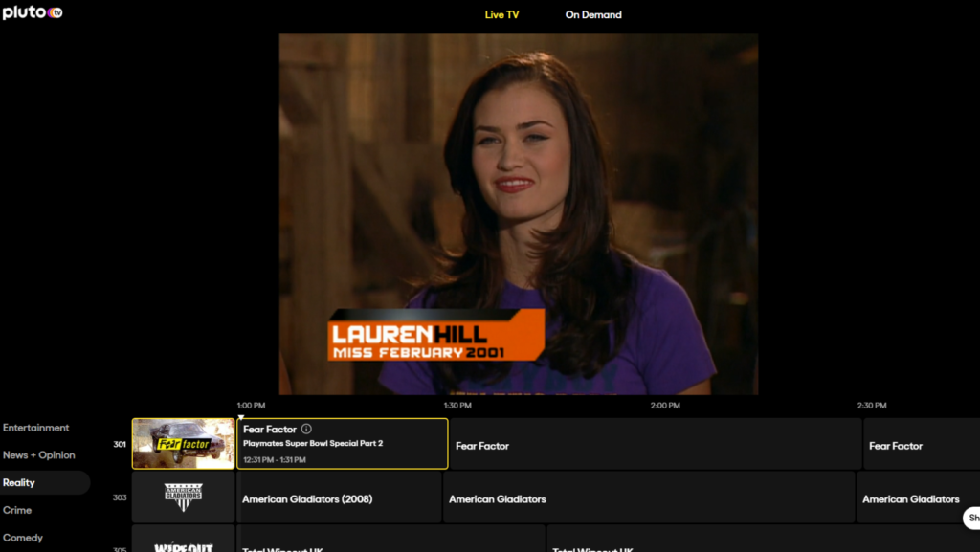The height and width of the screenshot is (552, 980).
Task: Click the 2:00 PM time label
Action: click(665, 406)
